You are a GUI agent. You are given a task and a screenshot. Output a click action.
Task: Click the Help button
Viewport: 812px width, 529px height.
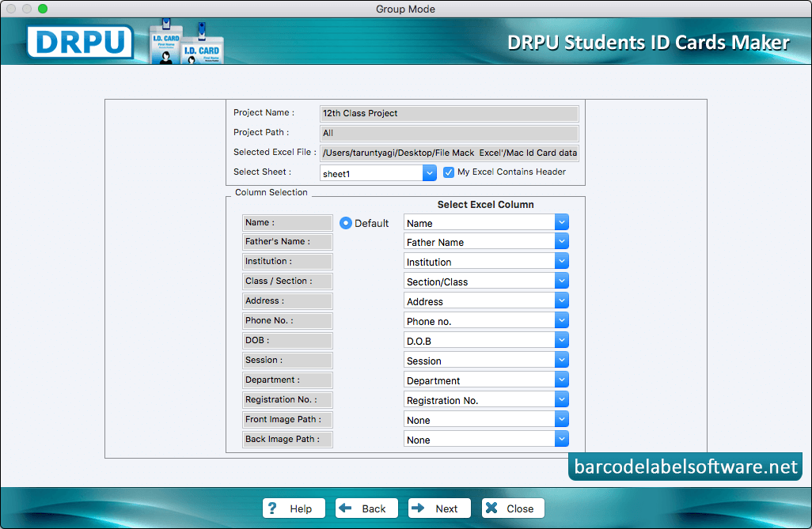click(x=294, y=508)
